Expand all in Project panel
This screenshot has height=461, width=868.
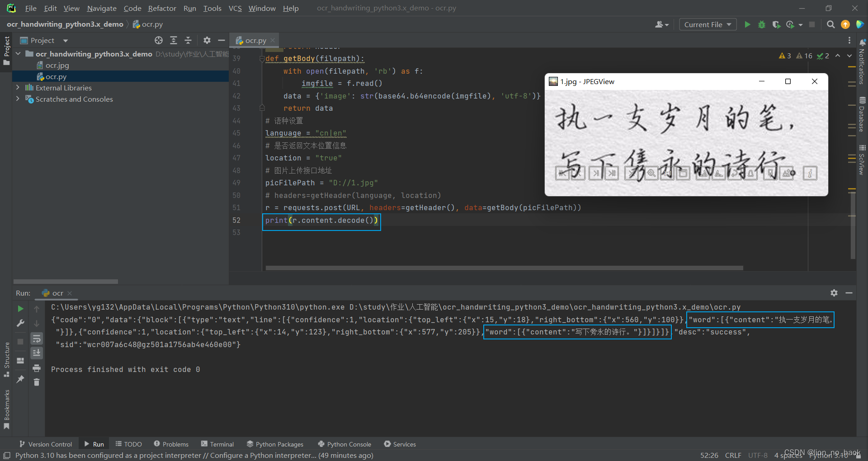(174, 40)
